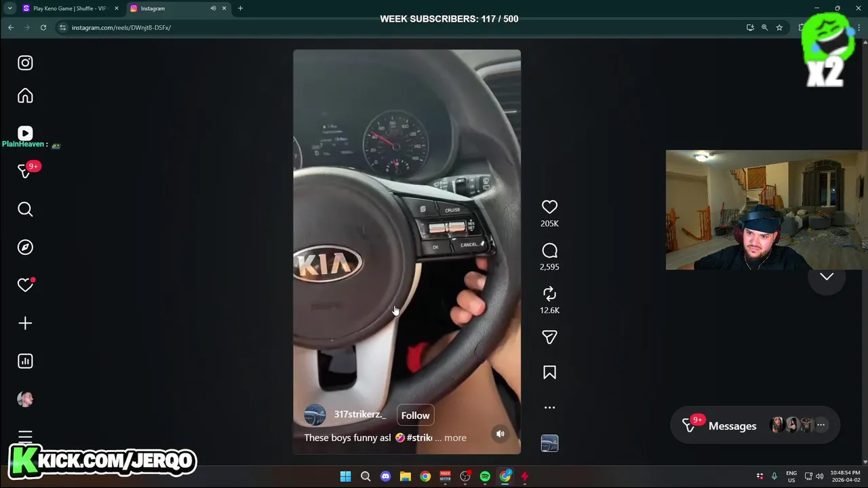Open volume control in system tray
Image resolution: width=868 pixels, height=488 pixels.
pos(819,476)
